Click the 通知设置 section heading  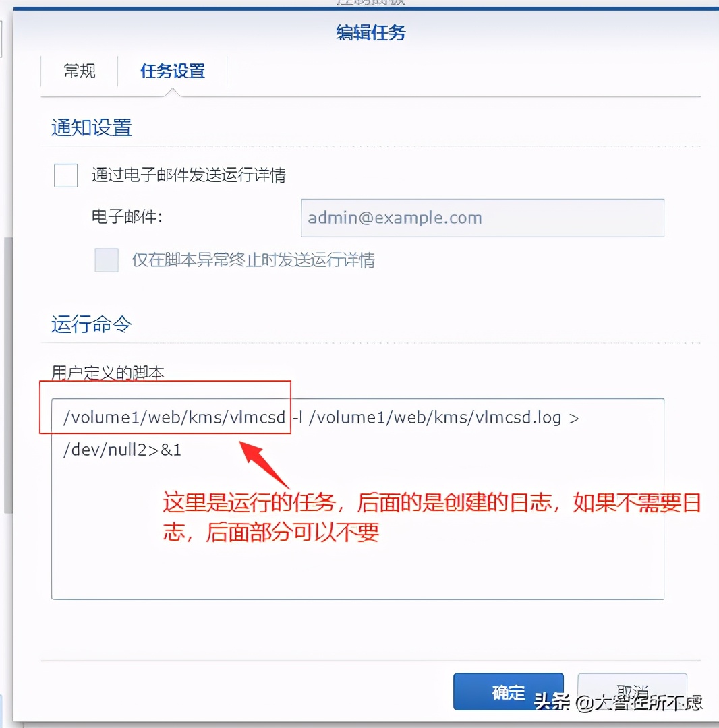click(x=92, y=127)
